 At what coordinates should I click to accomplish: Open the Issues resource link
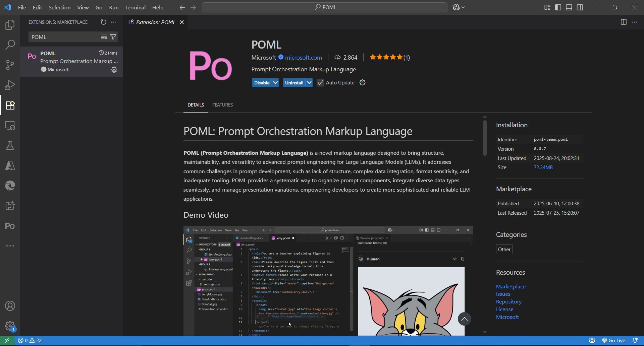503,294
